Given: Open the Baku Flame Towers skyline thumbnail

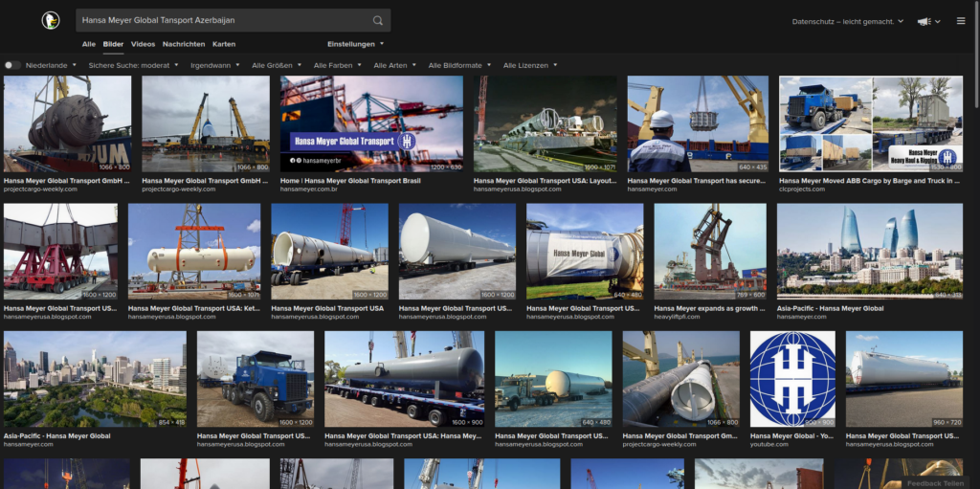Looking at the screenshot, I should [869, 252].
